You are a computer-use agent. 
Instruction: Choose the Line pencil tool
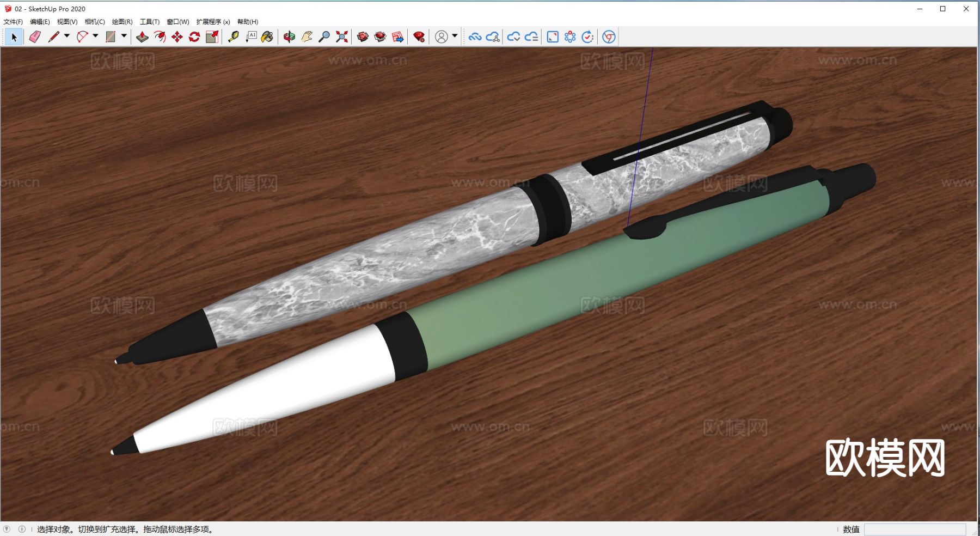(53, 37)
